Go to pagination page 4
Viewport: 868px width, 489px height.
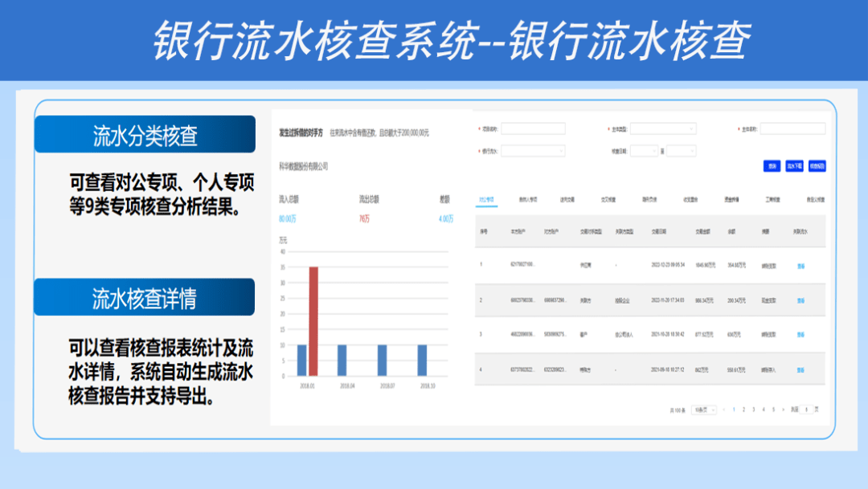pyautogui.click(x=764, y=410)
